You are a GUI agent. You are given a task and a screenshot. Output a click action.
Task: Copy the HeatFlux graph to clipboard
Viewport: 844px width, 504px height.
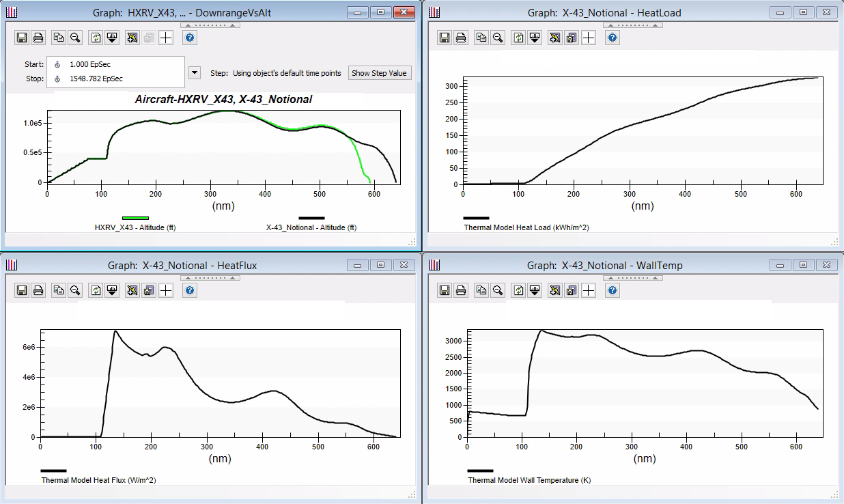tap(59, 290)
